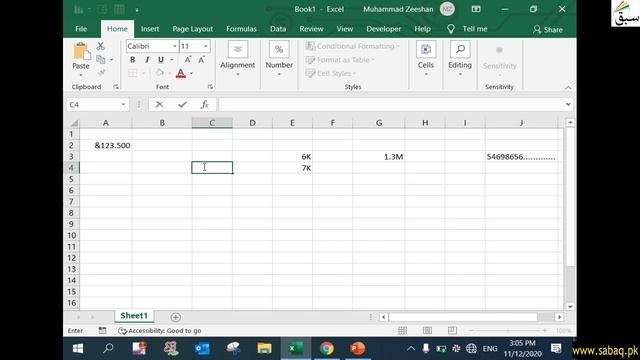Click the Cut scissors icon
Image resolution: width=640 pixels, height=360 pixels.
(x=100, y=46)
